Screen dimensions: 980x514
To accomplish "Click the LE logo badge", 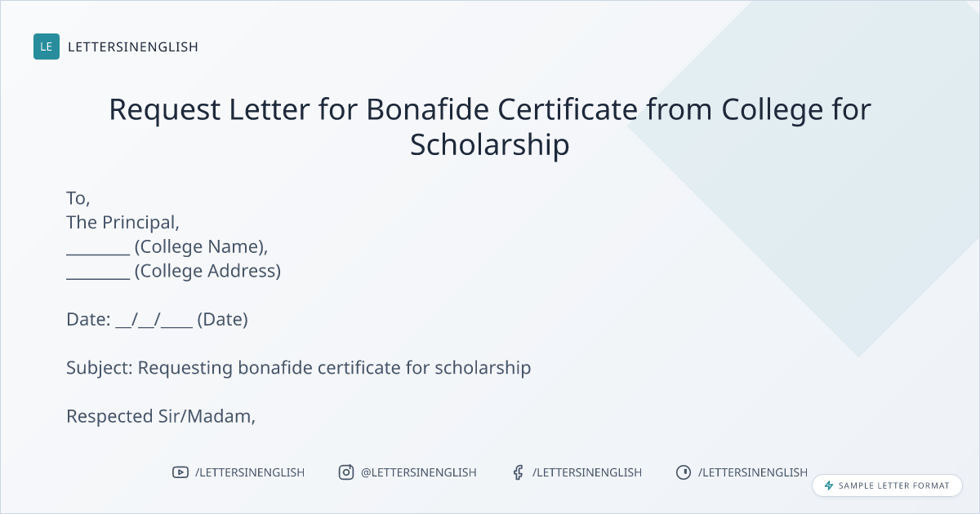I will [x=47, y=47].
